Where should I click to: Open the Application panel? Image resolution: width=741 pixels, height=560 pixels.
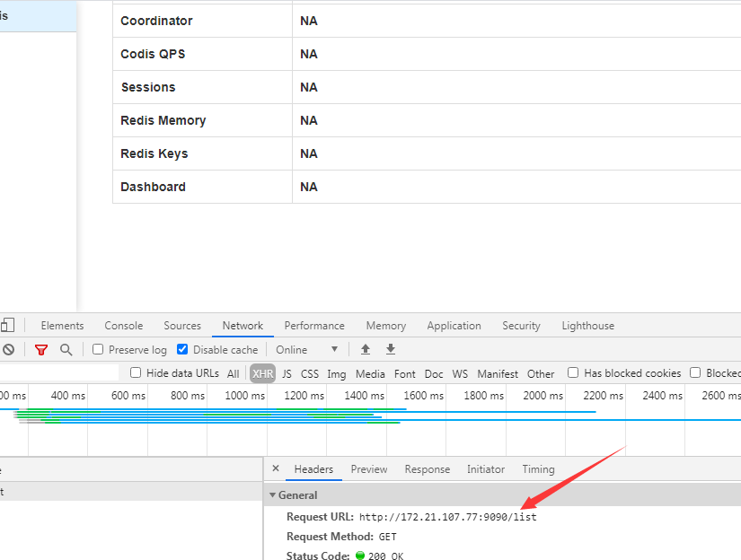(x=454, y=326)
